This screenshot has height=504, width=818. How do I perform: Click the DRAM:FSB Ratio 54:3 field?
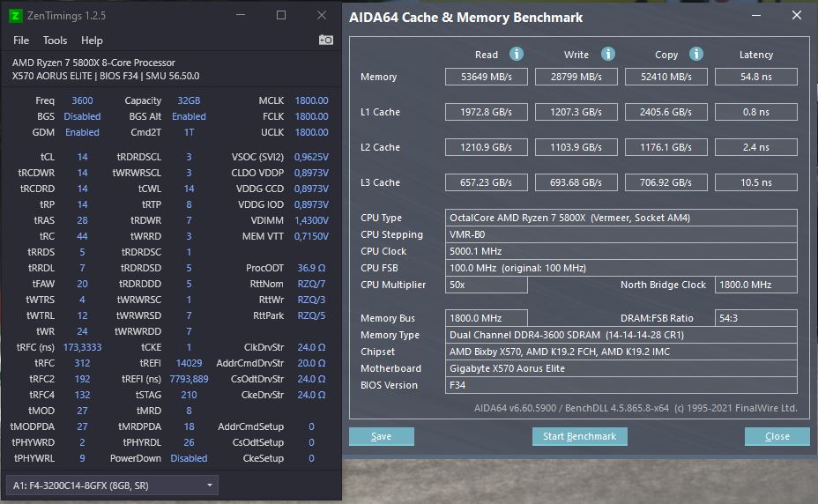(756, 318)
